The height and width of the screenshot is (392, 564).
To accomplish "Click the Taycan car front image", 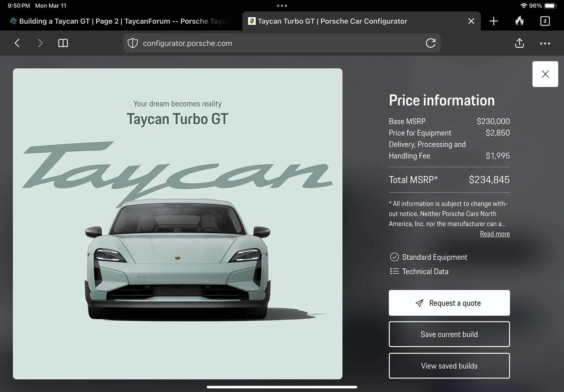I will 178,259.
